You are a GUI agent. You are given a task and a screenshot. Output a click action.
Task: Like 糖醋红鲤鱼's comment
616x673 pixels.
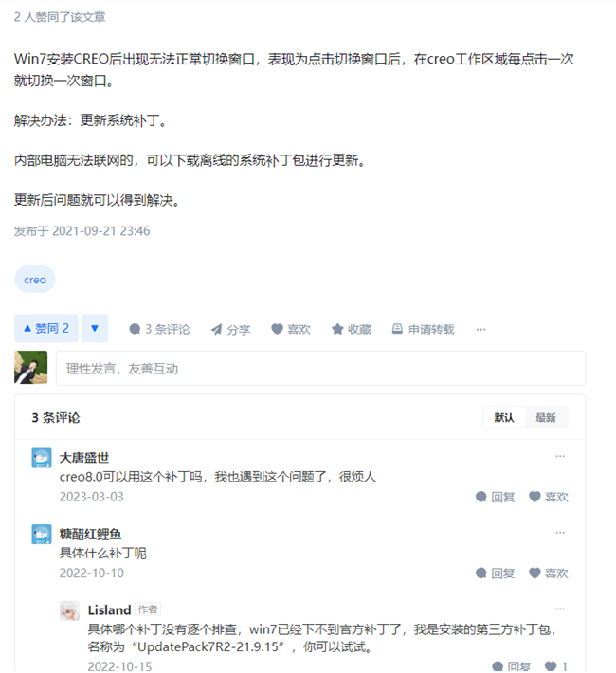549,573
